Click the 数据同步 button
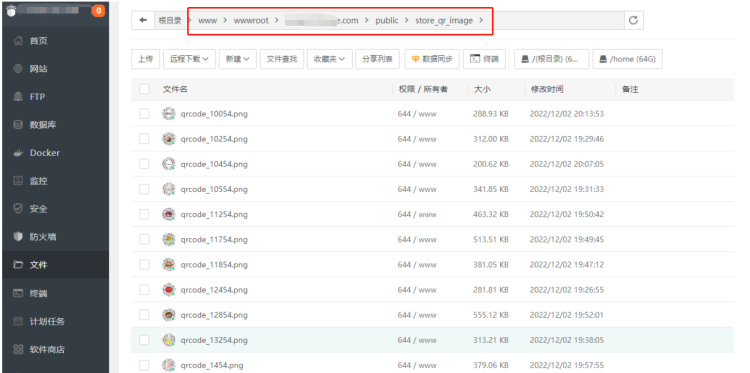The height and width of the screenshot is (373, 750). point(432,59)
